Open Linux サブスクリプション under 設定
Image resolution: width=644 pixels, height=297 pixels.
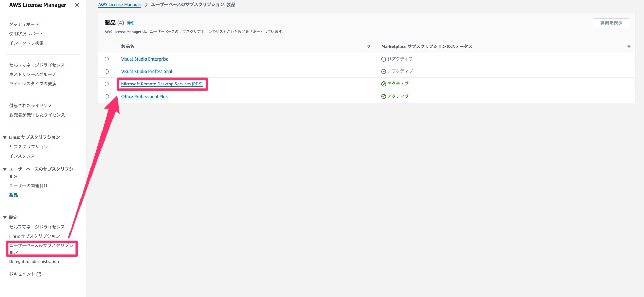tap(34, 236)
